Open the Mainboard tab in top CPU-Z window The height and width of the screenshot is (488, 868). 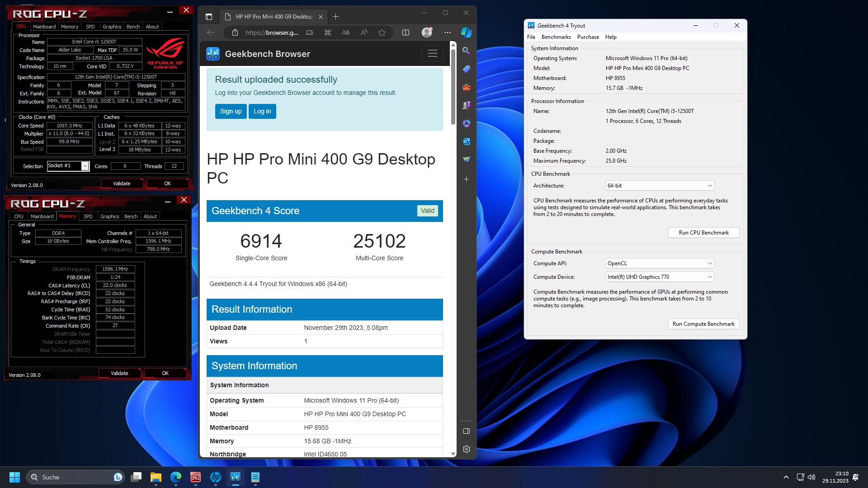coord(44,27)
